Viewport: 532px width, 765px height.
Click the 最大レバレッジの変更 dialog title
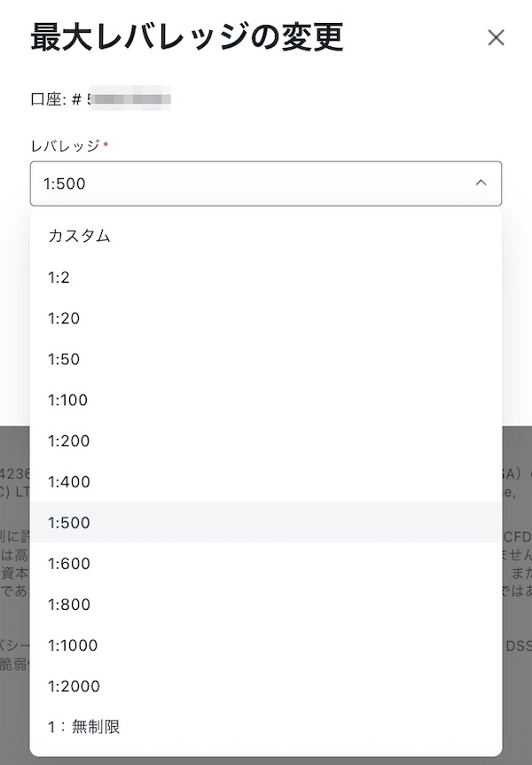(x=186, y=37)
